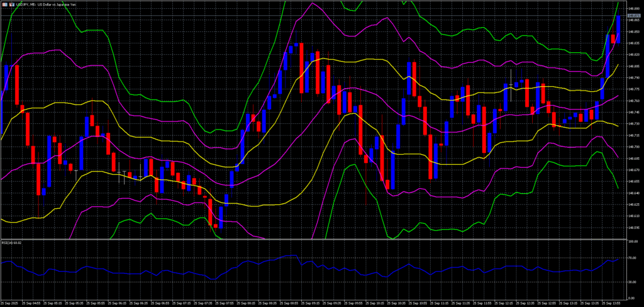Click the one-click trading icon at top-left
This screenshot has height=307, width=644.
tap(4, 4)
